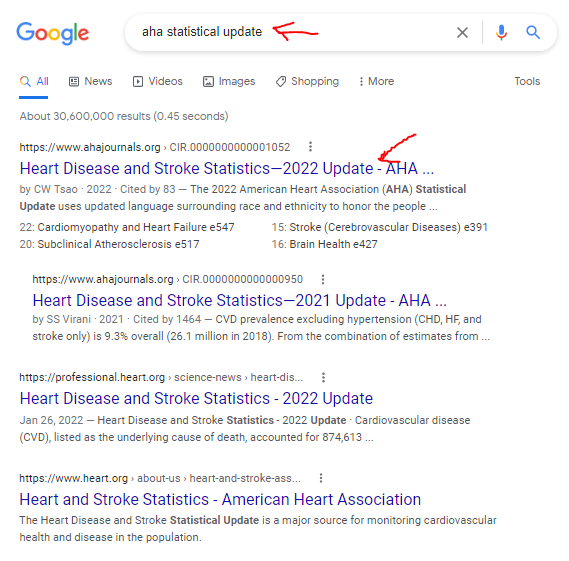Open Heart and Stroke Statistics - American Heart Association
This screenshot has width=569, height=561.
tap(220, 499)
